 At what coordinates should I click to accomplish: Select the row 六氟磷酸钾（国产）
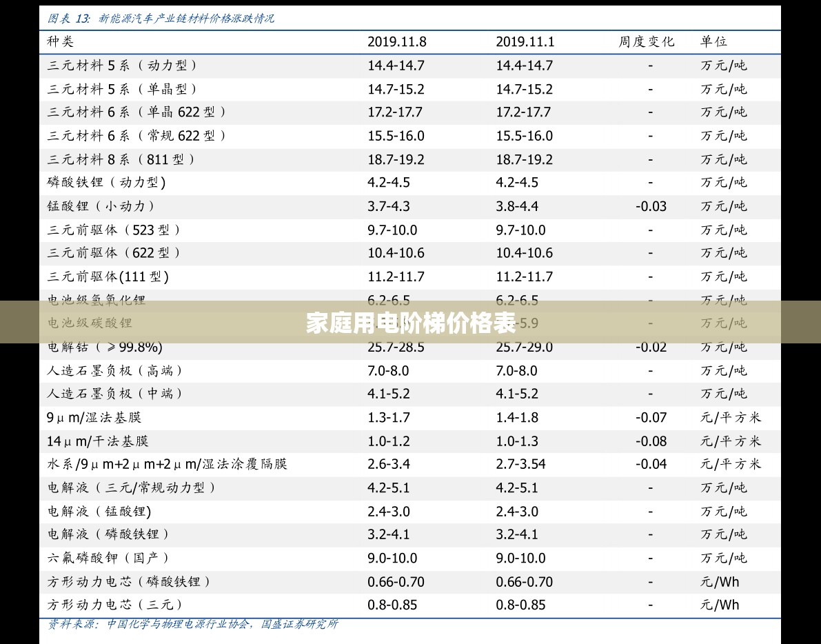410,558
